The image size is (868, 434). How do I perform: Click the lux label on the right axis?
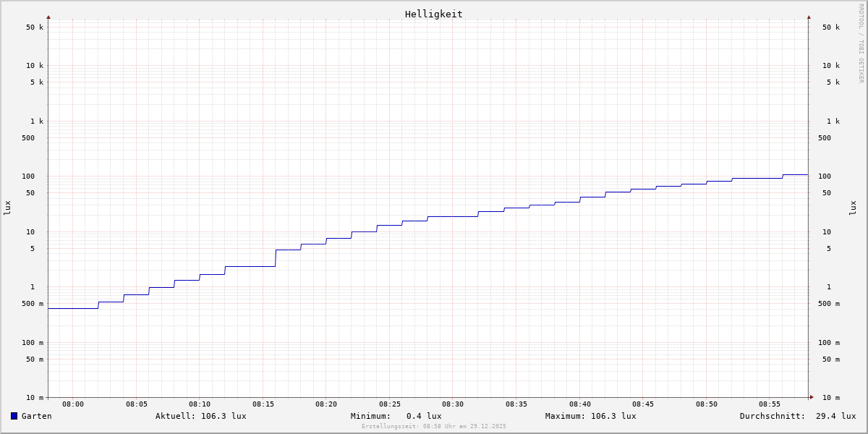(x=853, y=208)
